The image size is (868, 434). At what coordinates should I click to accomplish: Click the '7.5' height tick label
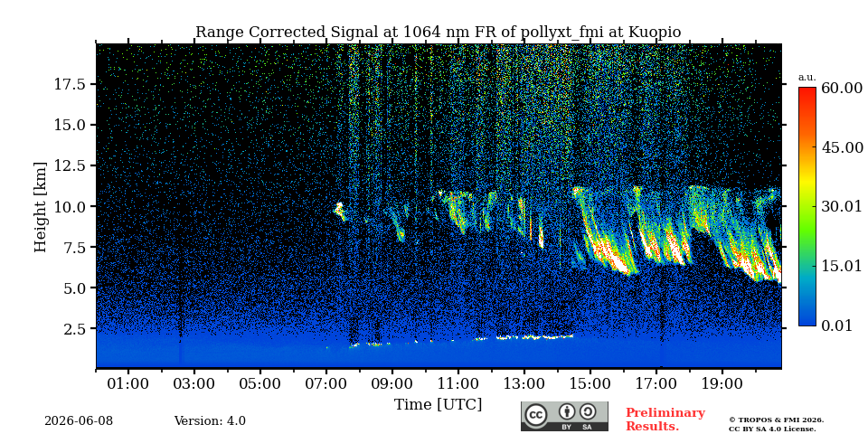pos(74,248)
